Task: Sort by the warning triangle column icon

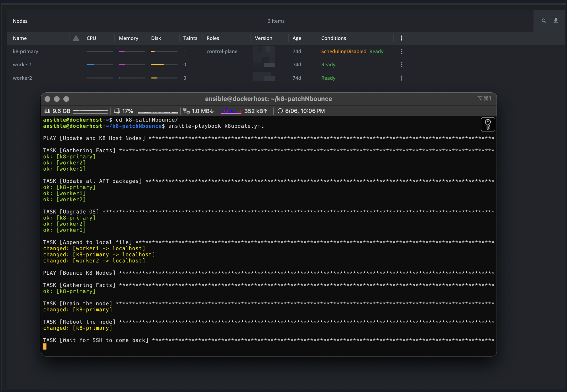Action: [76, 38]
